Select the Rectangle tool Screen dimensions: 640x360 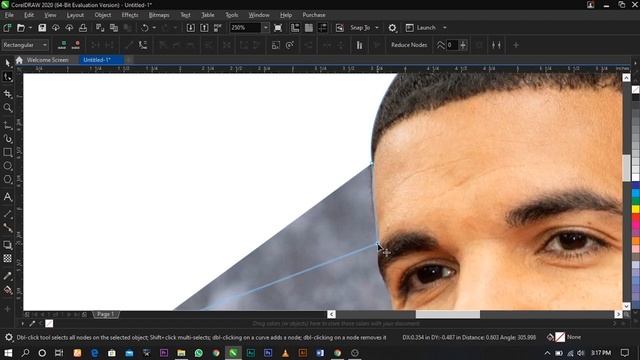click(7, 152)
